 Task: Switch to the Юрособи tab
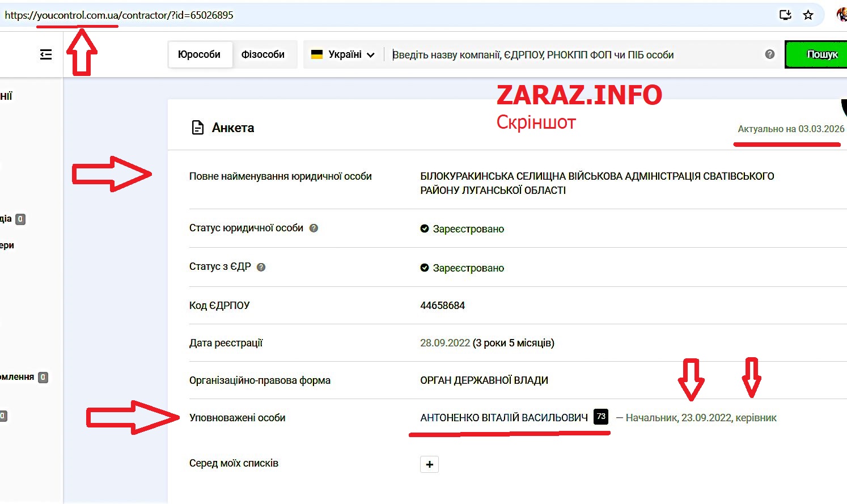pos(199,54)
